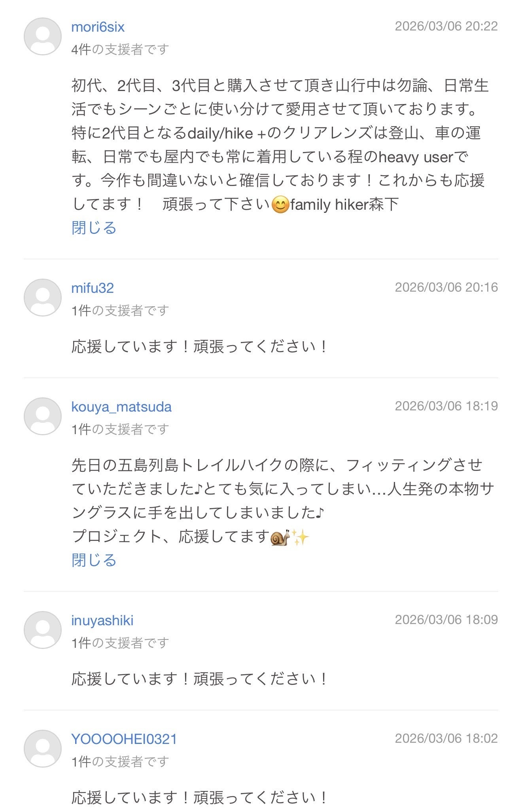Image resolution: width=522 pixels, height=812 pixels.
Task: Collapse kouya_matsuda's comment with 閉じる
Action: [x=94, y=560]
